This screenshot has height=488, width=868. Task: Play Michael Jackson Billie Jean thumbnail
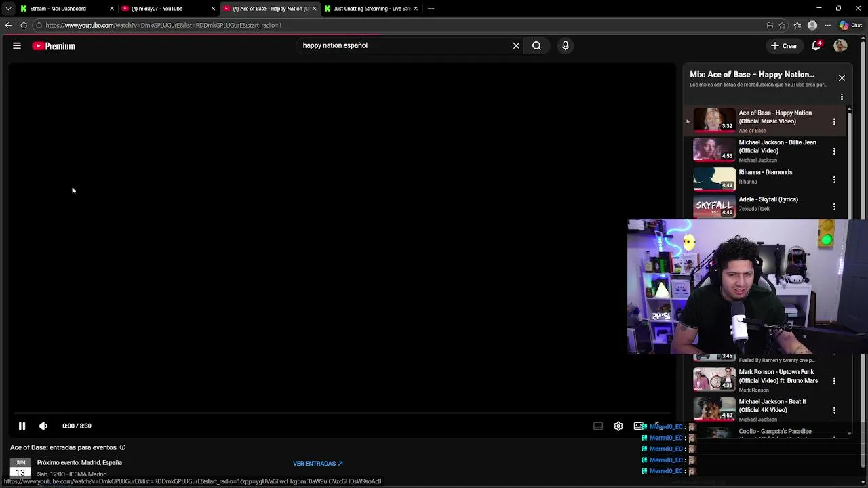(x=714, y=150)
